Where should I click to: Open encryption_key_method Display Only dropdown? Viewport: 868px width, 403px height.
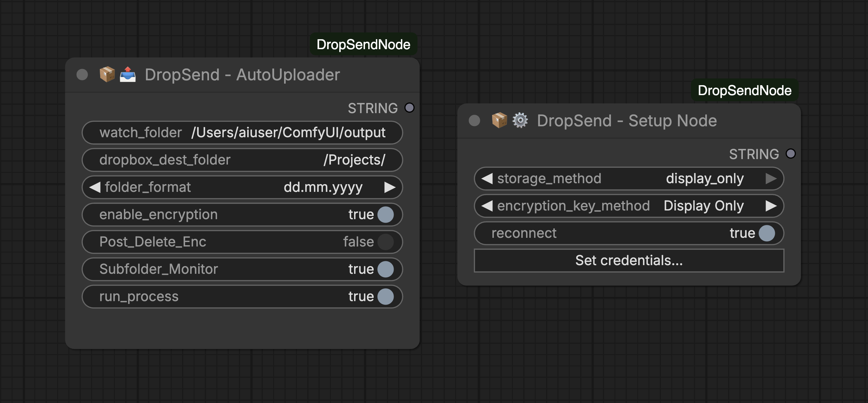(x=629, y=206)
